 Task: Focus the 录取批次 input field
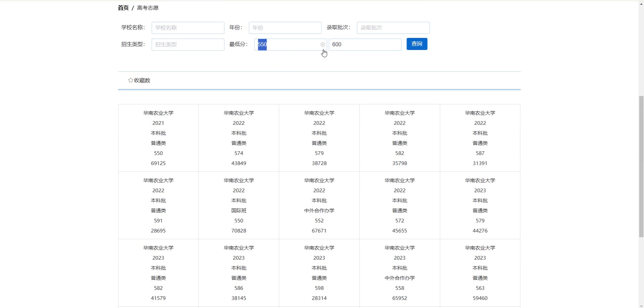pyautogui.click(x=393, y=28)
